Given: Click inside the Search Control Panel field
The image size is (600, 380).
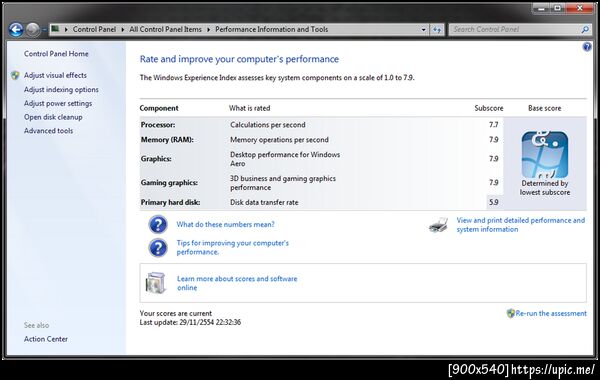Looking at the screenshot, I should coord(515,29).
